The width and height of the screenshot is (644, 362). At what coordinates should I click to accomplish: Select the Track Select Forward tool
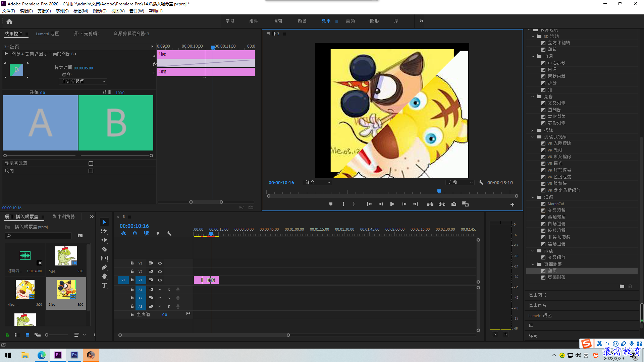[x=104, y=231]
